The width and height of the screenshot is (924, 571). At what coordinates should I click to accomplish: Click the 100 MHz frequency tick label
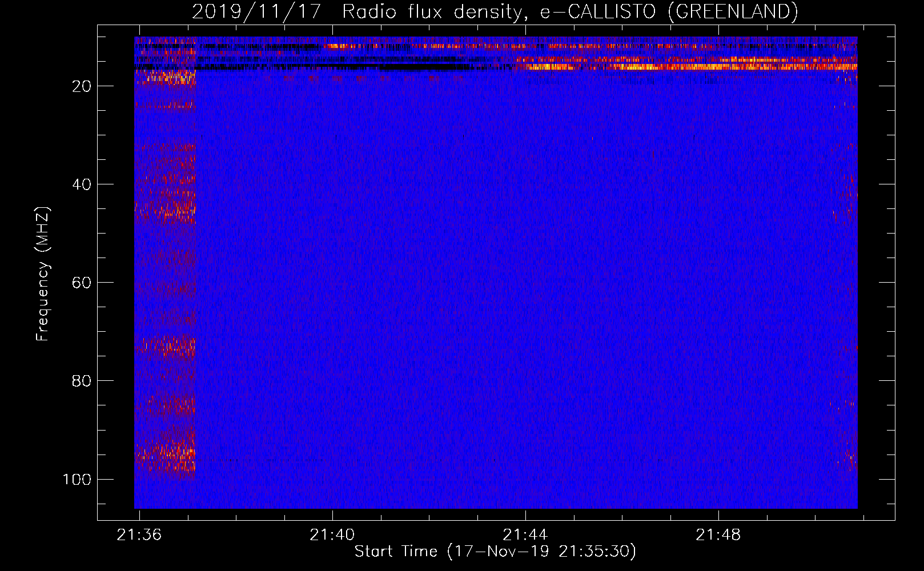pos(77,479)
